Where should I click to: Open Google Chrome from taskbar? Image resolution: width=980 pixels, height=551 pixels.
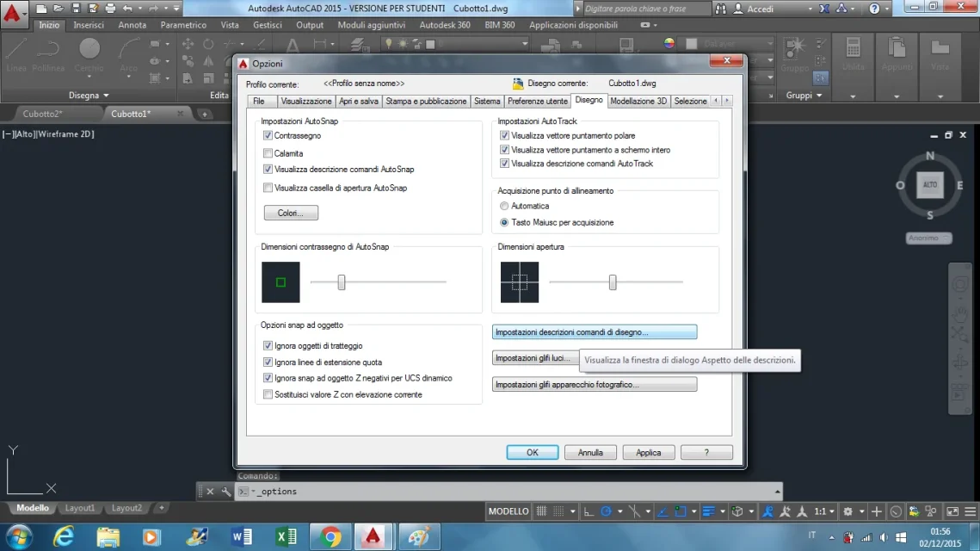click(x=330, y=536)
